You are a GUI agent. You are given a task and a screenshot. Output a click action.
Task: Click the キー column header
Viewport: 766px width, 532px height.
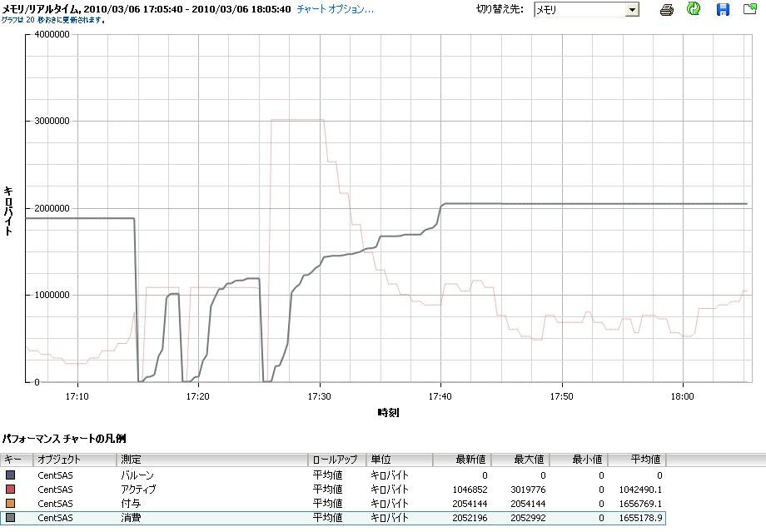click(17, 460)
